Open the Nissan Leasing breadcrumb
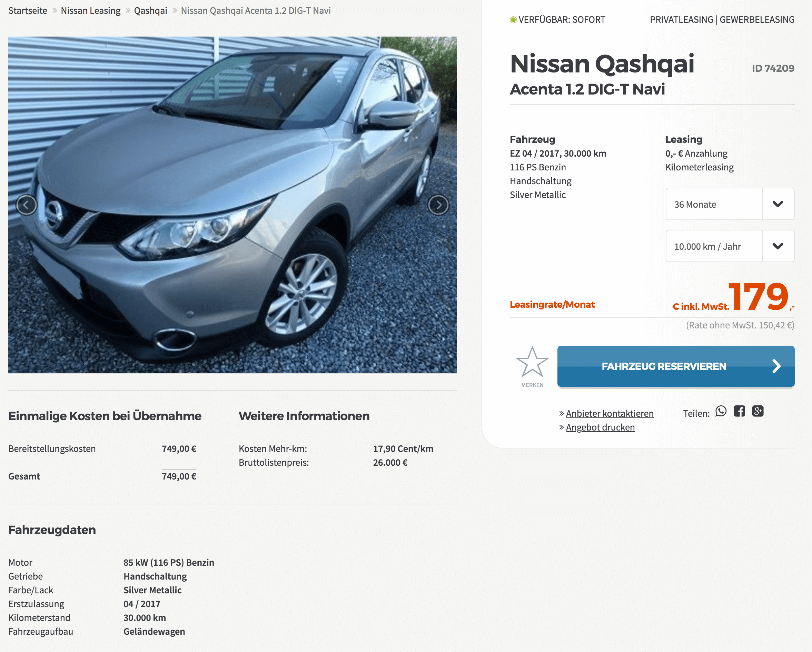The image size is (812, 652). click(x=91, y=11)
